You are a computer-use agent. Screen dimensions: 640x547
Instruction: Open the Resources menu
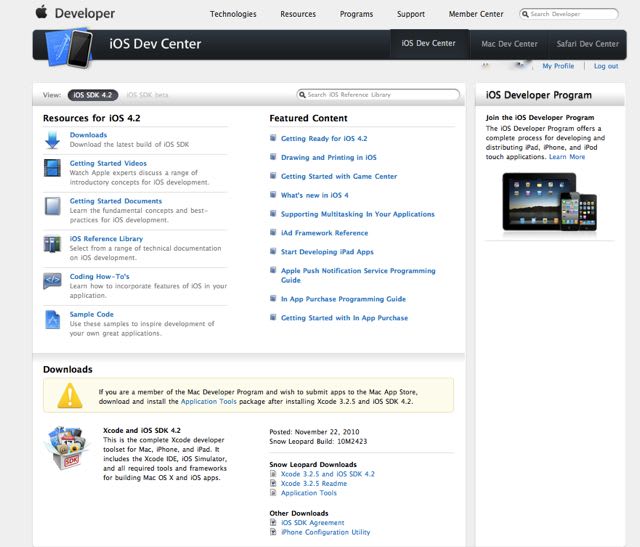[298, 14]
